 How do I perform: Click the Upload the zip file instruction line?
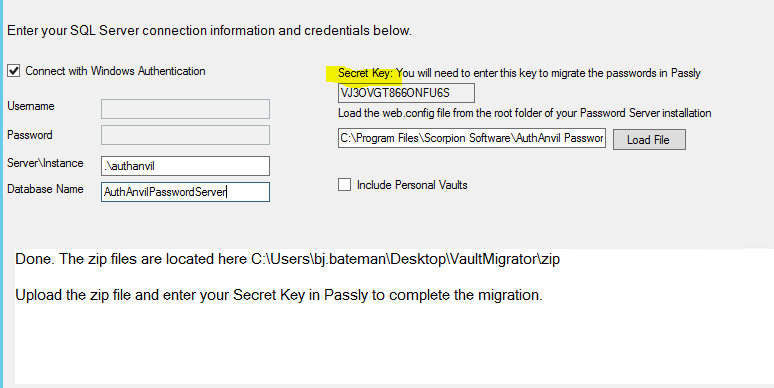click(279, 295)
